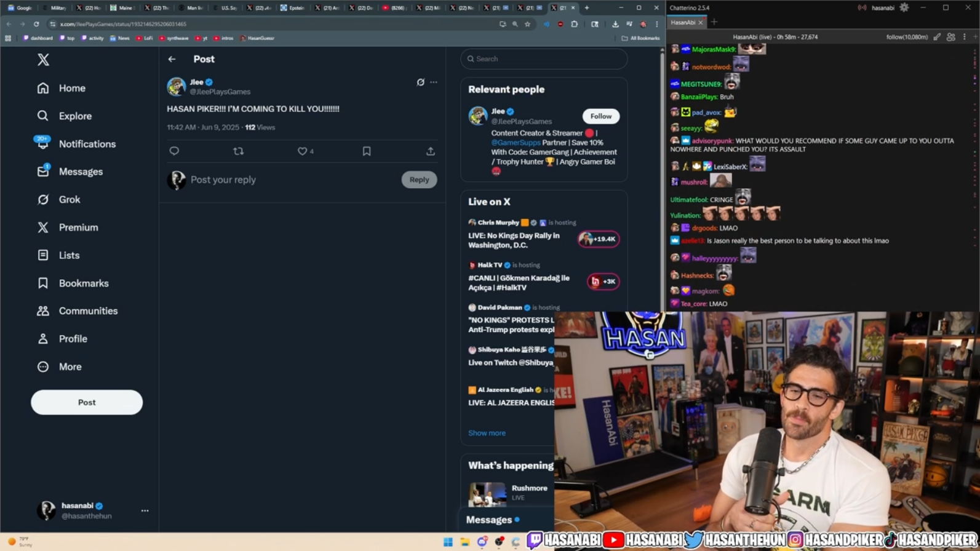Go back using the Post back arrow
Image resolution: width=980 pixels, height=551 pixels.
point(172,59)
